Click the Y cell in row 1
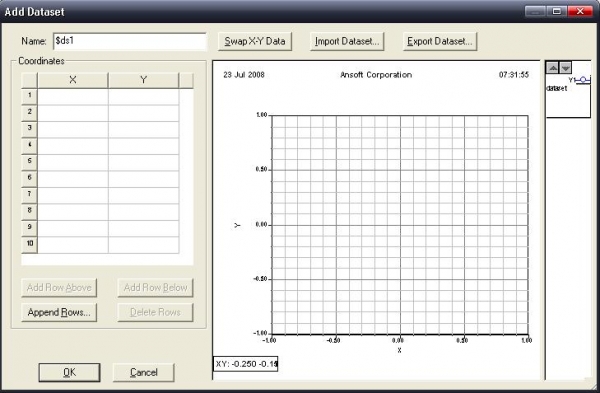The width and height of the screenshot is (600, 393). point(143,96)
